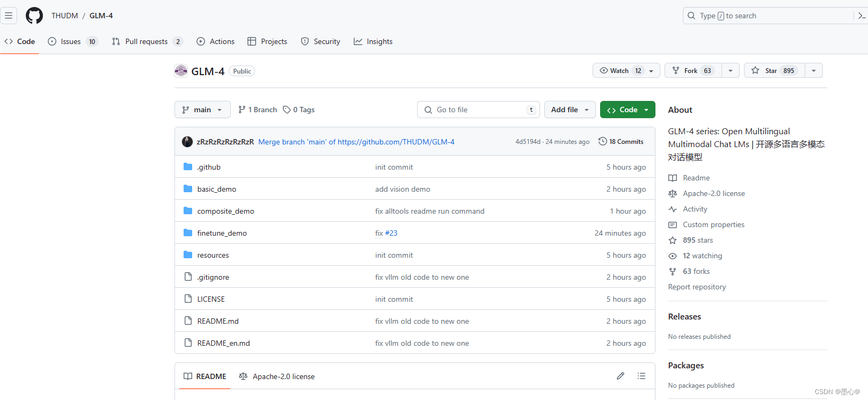This screenshot has height=400, width=868.
Task: Click the .github folder icon
Action: (188, 167)
